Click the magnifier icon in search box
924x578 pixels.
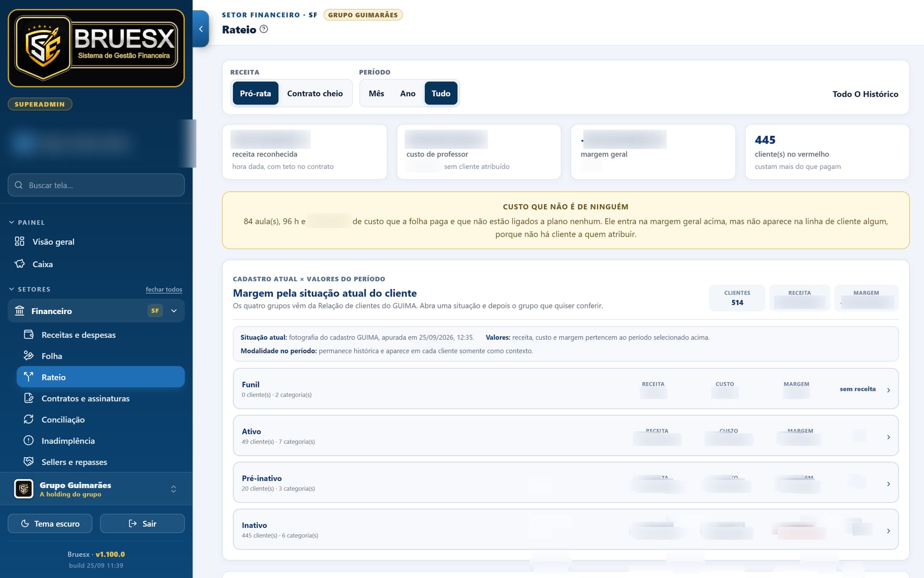(19, 185)
